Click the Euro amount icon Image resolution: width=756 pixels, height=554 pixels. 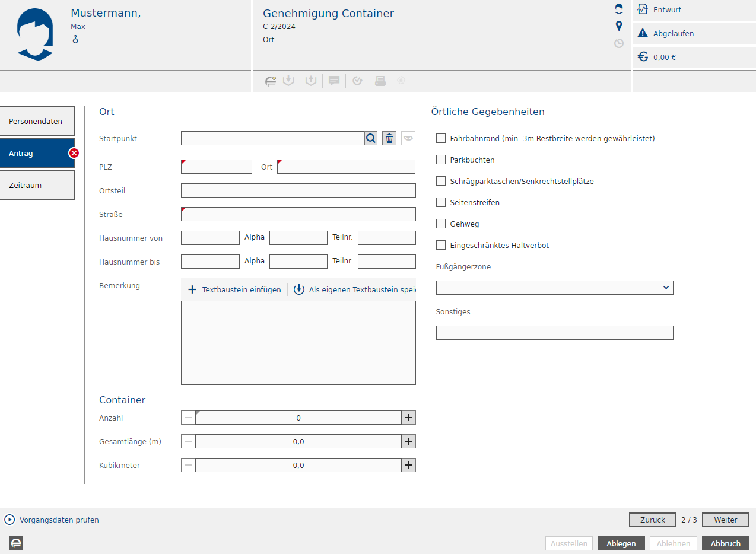click(x=643, y=57)
